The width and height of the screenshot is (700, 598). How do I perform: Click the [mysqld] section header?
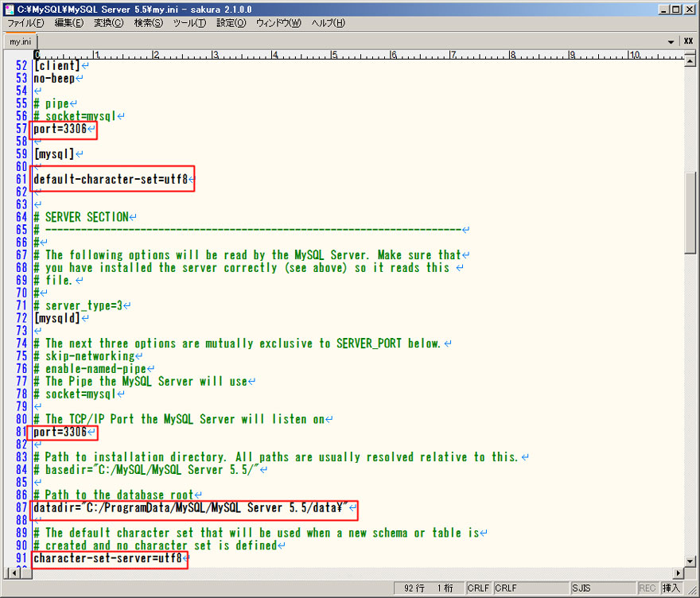56,318
